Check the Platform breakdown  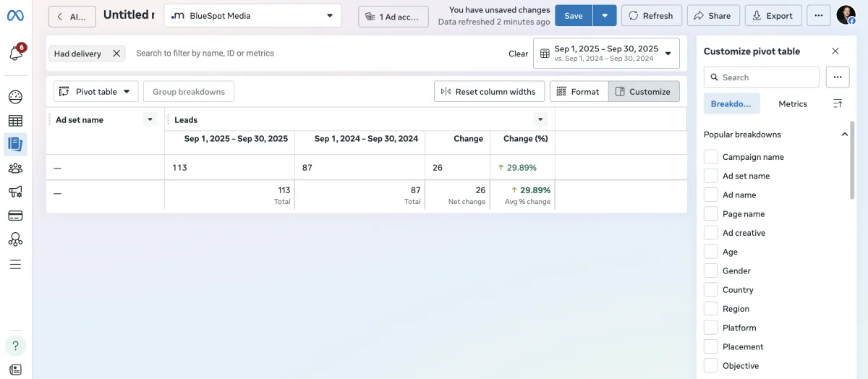[711, 328]
